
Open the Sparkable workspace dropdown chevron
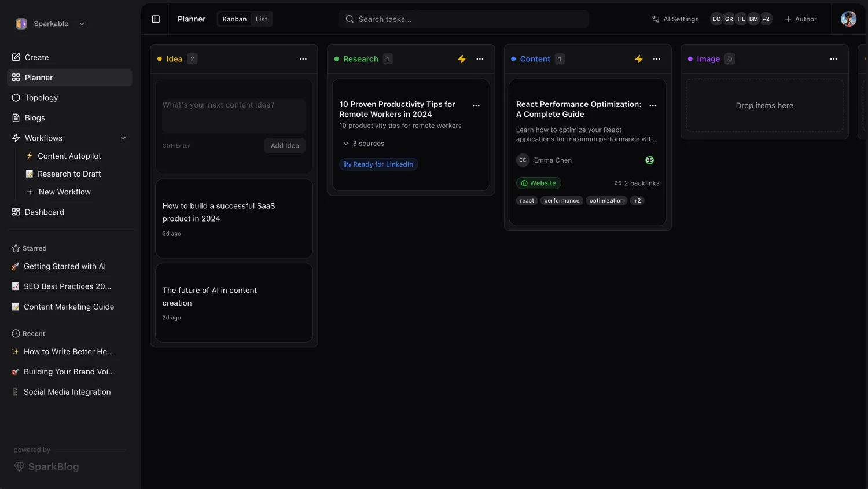(82, 24)
